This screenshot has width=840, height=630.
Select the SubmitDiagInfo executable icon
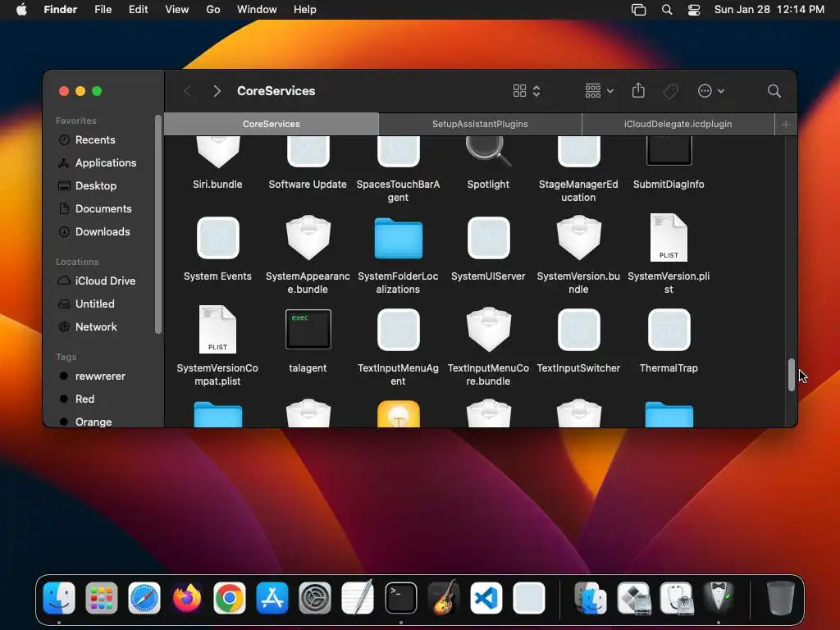click(x=669, y=151)
